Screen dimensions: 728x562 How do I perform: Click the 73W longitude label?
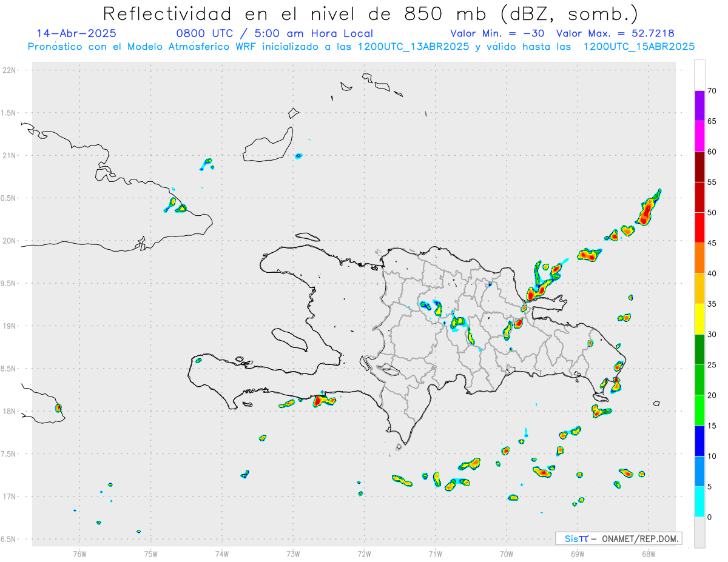[293, 554]
